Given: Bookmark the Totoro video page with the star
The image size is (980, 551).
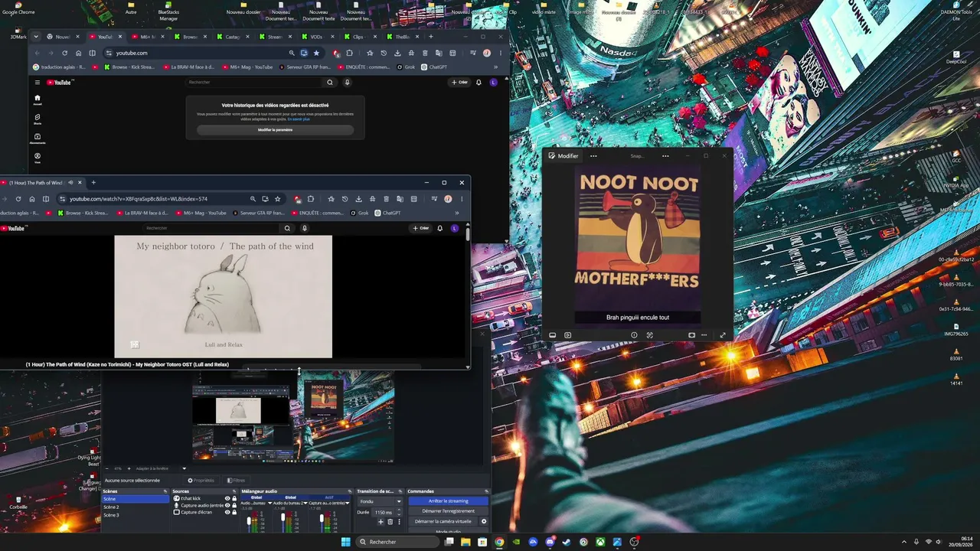Looking at the screenshot, I should [x=278, y=199].
